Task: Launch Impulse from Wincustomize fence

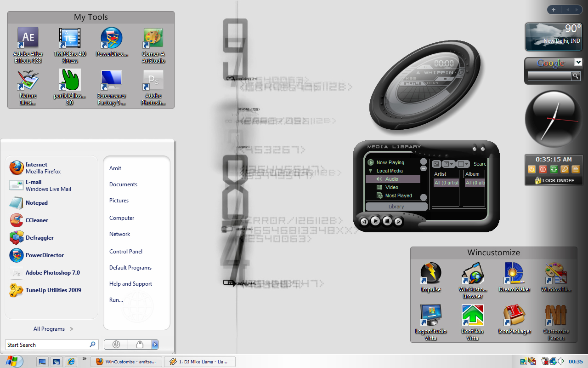Action: (x=431, y=277)
